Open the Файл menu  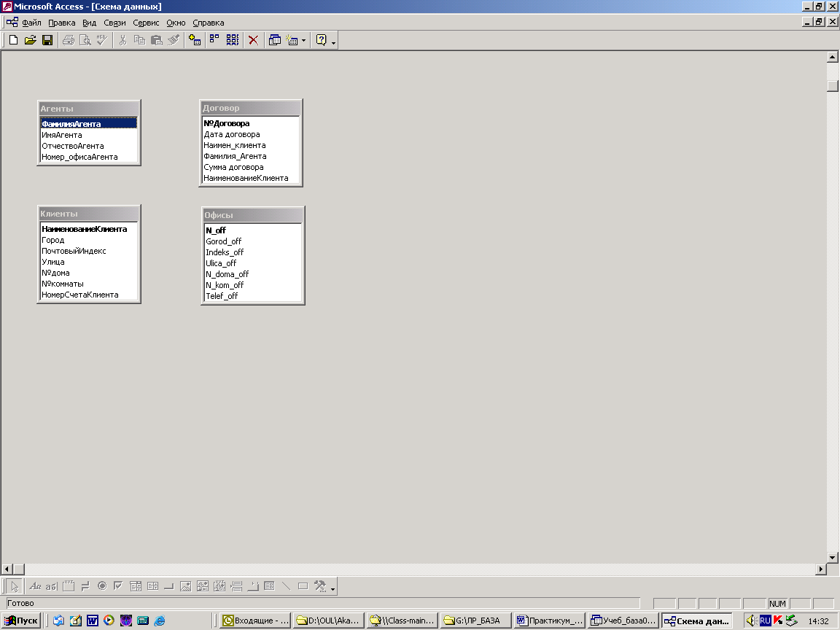(31, 23)
